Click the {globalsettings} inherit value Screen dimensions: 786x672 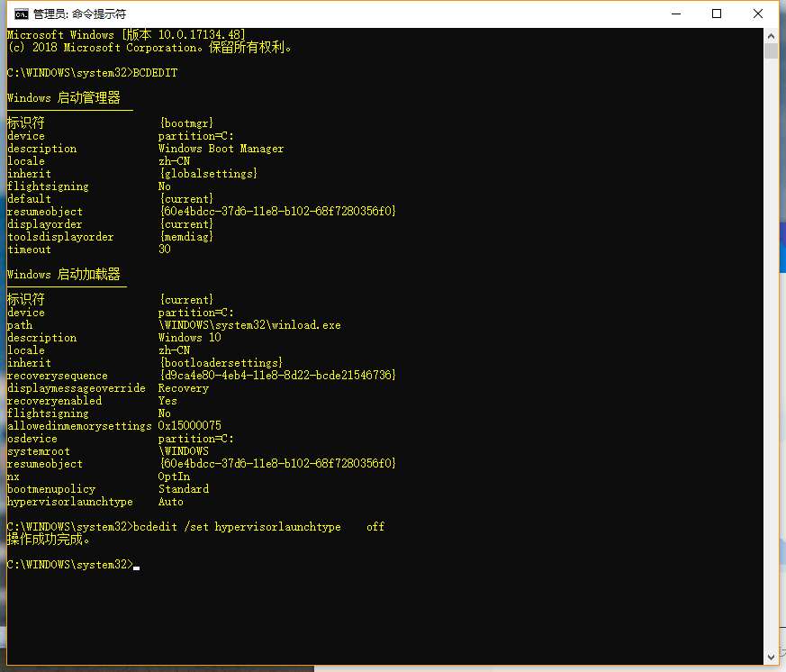[208, 174]
